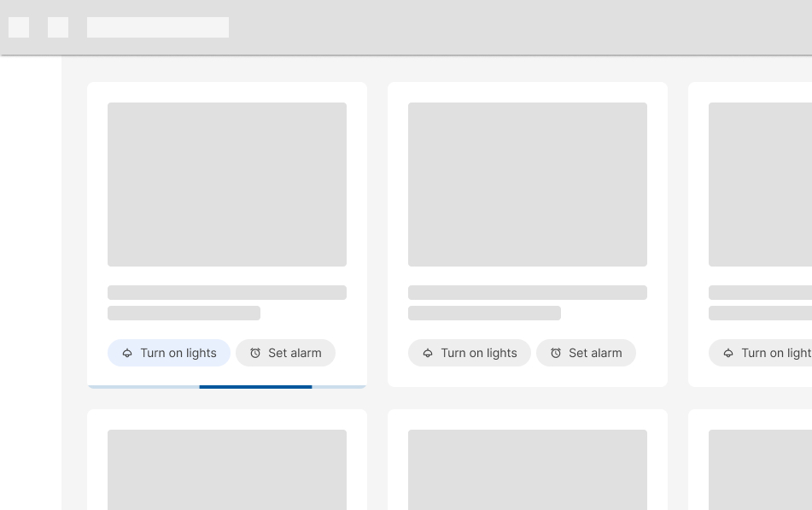Select the wide title placeholder in the top bar
812x510 pixels.
[x=158, y=27]
